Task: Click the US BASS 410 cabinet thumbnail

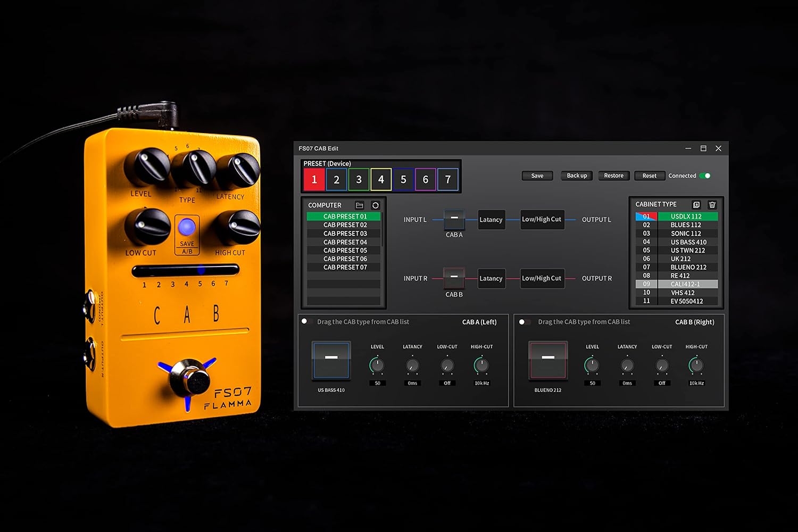Action: pos(331,360)
